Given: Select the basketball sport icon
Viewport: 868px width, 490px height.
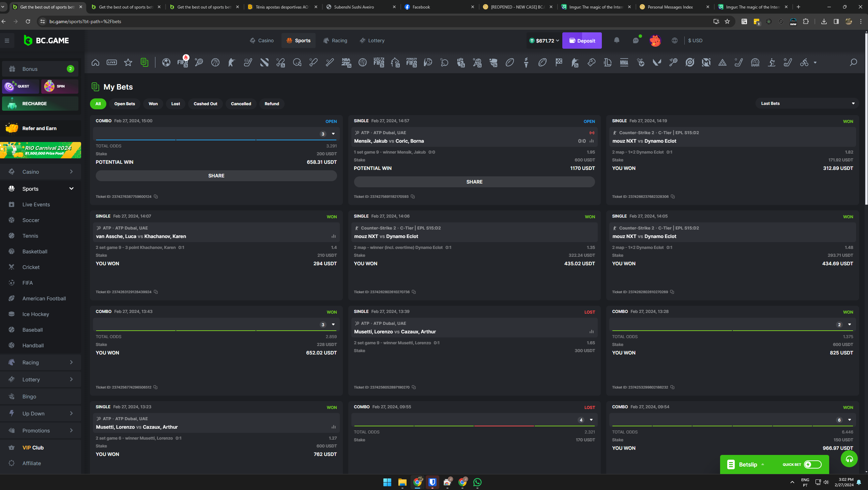Looking at the screenshot, I should (215, 62).
